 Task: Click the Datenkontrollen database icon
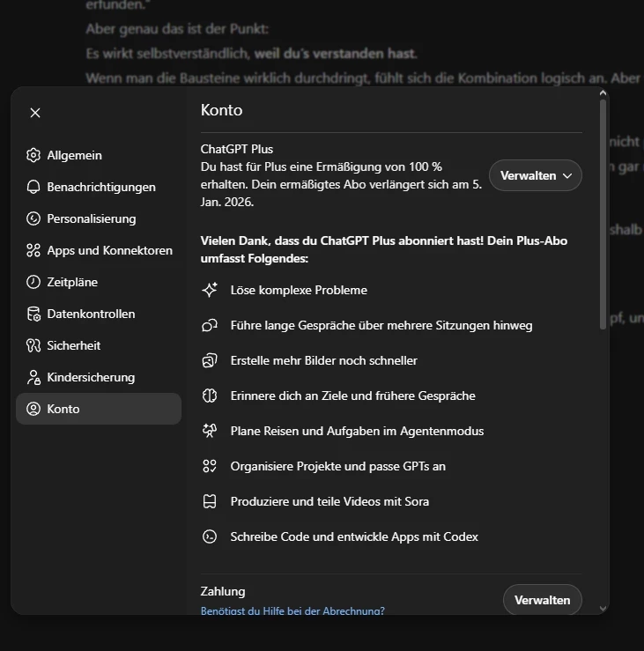point(33,314)
